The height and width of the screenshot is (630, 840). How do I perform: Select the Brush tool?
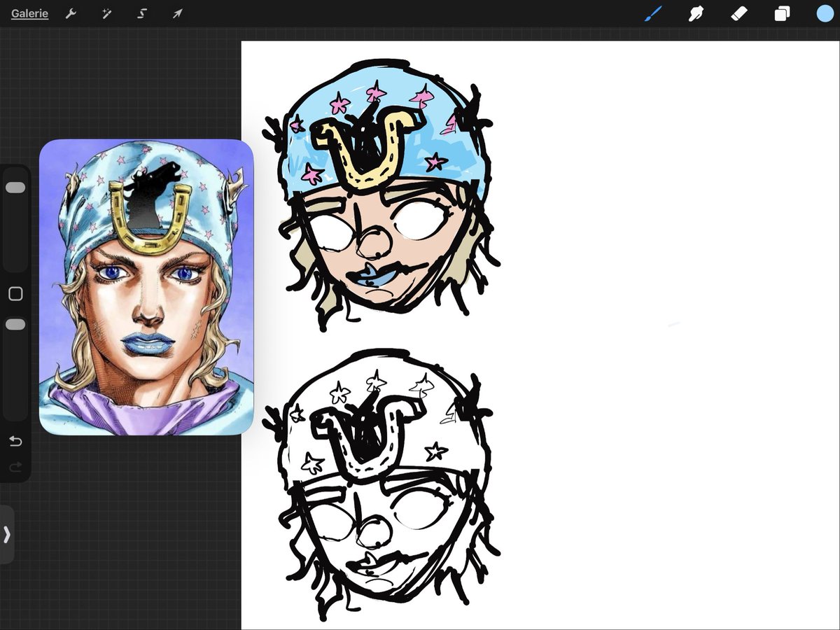653,14
